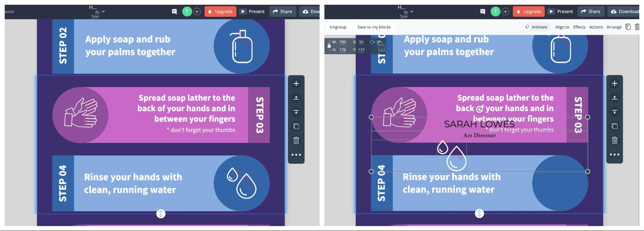The width and height of the screenshot is (644, 231).
Task: Open Share in right editor
Action: tap(591, 12)
